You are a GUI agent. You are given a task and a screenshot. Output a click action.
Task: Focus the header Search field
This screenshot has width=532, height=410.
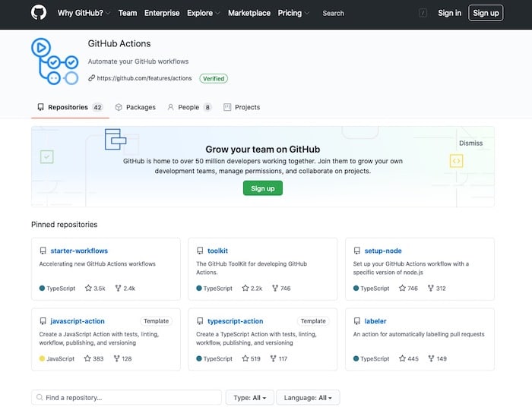373,13
